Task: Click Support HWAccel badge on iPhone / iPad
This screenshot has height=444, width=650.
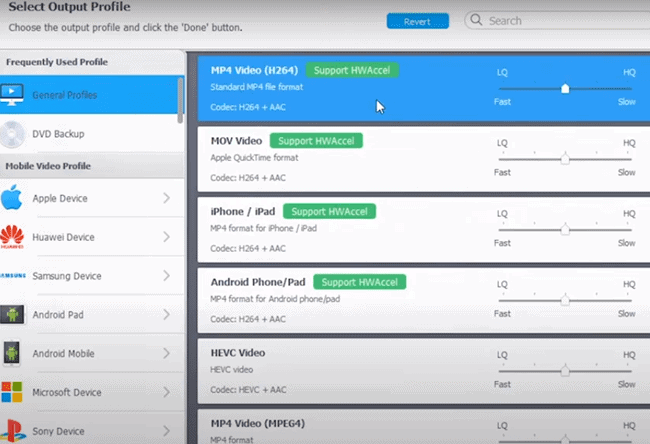Action: pos(329,211)
